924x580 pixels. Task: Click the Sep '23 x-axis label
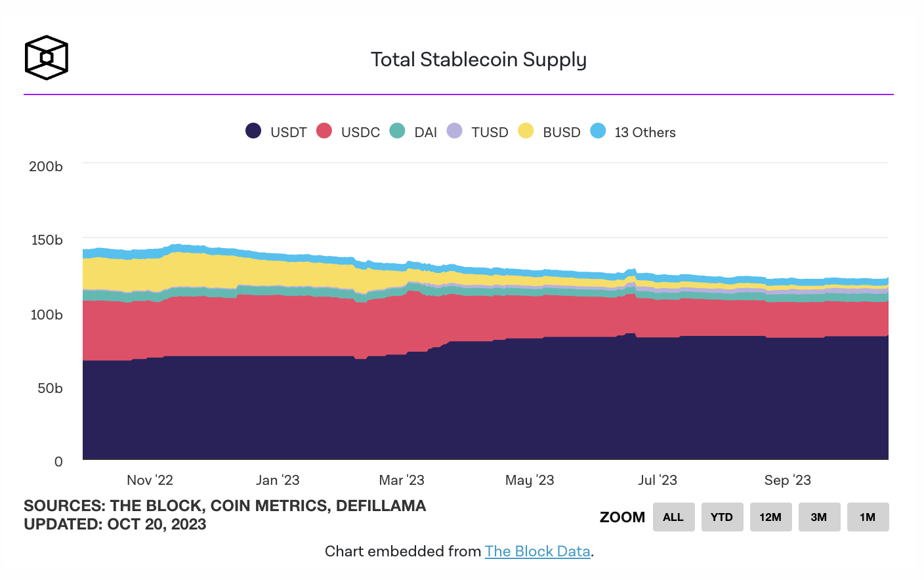[x=787, y=480]
